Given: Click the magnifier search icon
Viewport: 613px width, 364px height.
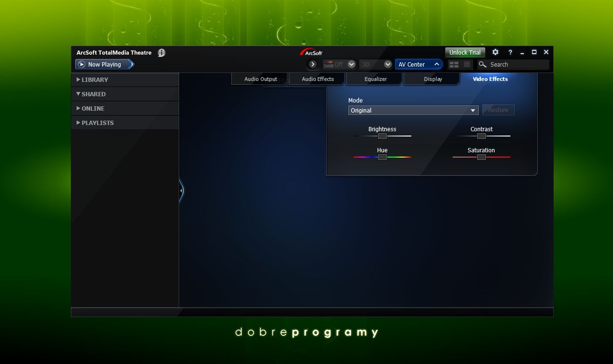Looking at the screenshot, I should 483,64.
